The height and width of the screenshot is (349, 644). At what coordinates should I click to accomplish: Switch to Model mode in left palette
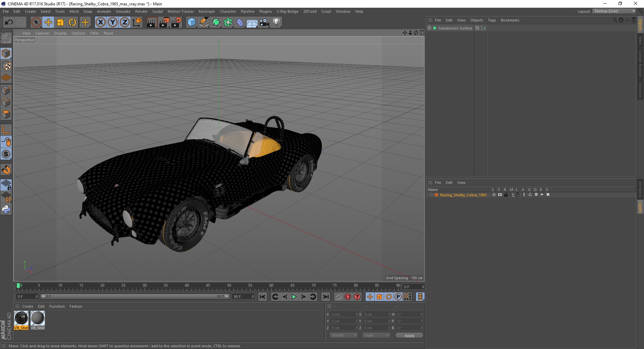click(x=6, y=53)
